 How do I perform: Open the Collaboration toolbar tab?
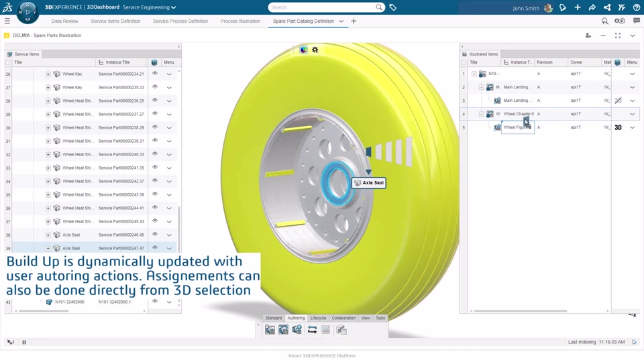point(343,318)
